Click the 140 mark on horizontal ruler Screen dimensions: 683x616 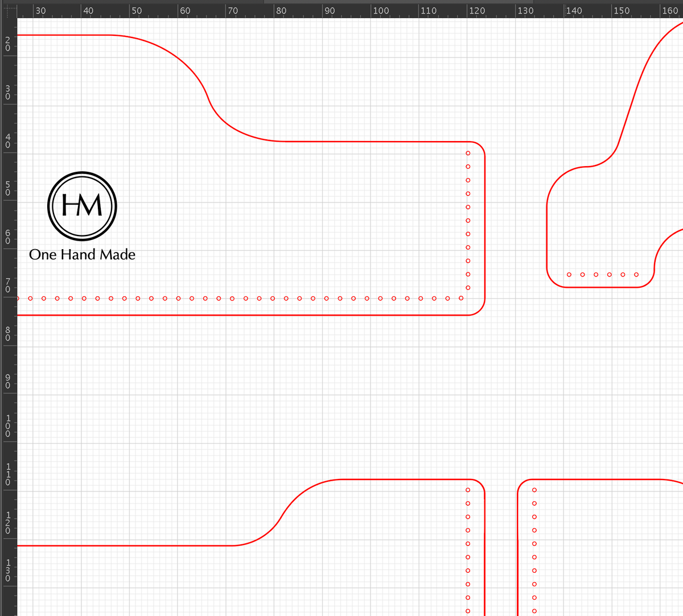574,11
